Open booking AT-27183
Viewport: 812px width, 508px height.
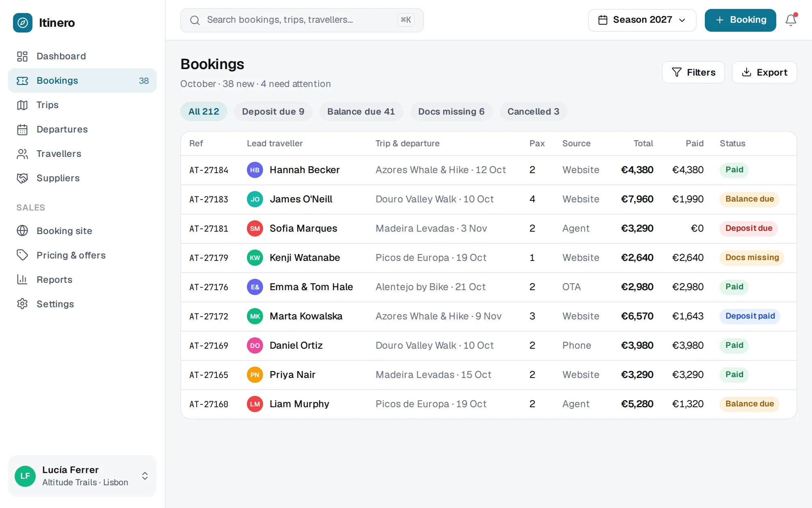click(x=209, y=199)
